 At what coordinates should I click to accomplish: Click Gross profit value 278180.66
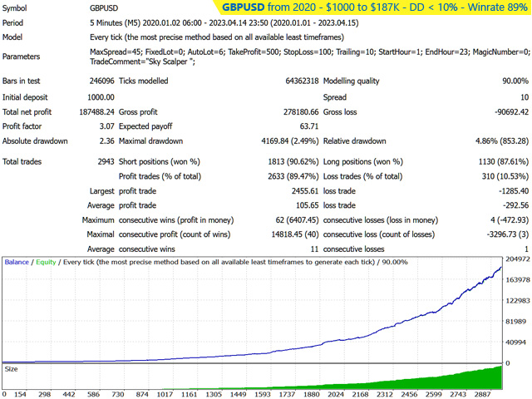301,112
